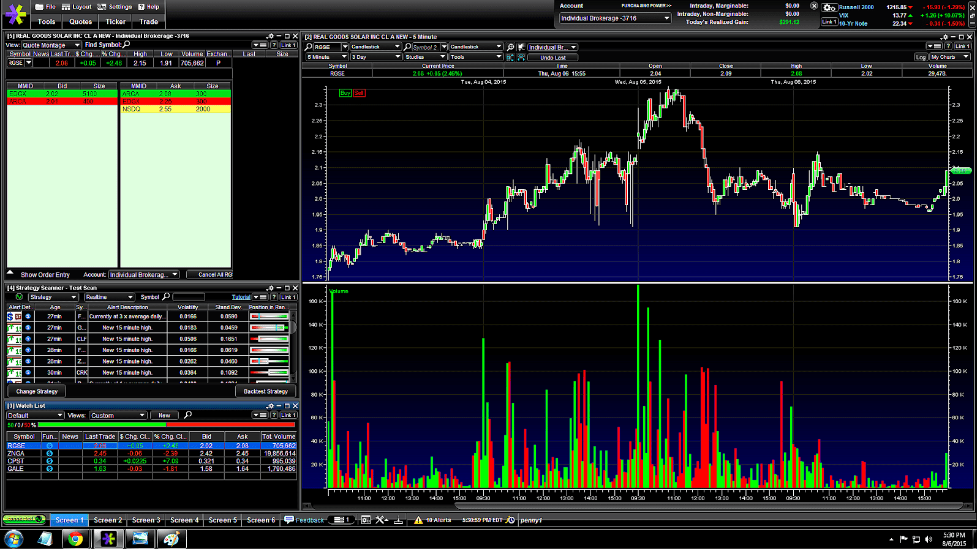Open help question mark in Watch List
The image size is (980, 551).
click(x=274, y=415)
